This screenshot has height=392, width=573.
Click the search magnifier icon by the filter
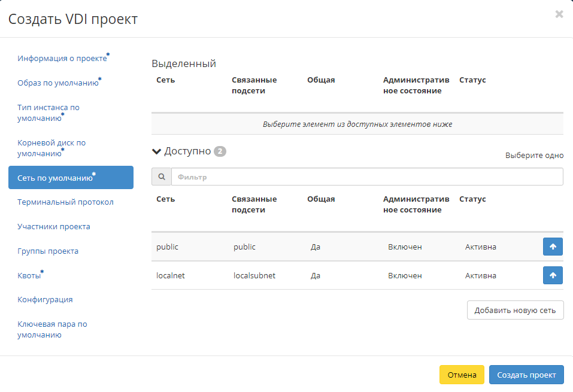[162, 177]
